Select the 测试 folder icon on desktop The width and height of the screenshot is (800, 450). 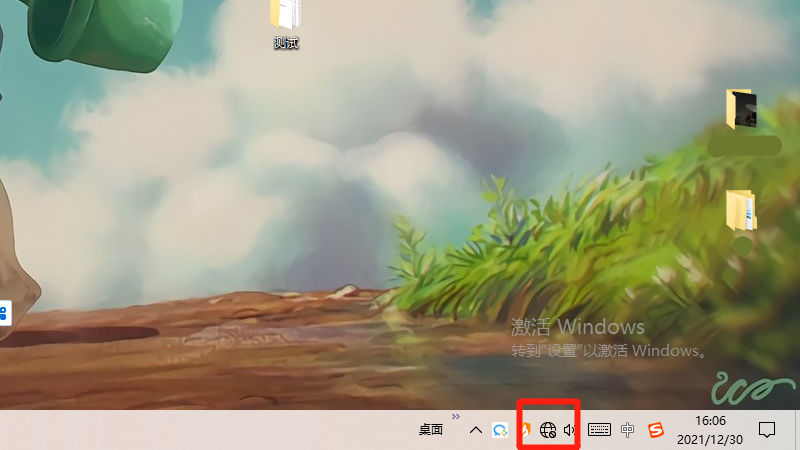click(286, 15)
